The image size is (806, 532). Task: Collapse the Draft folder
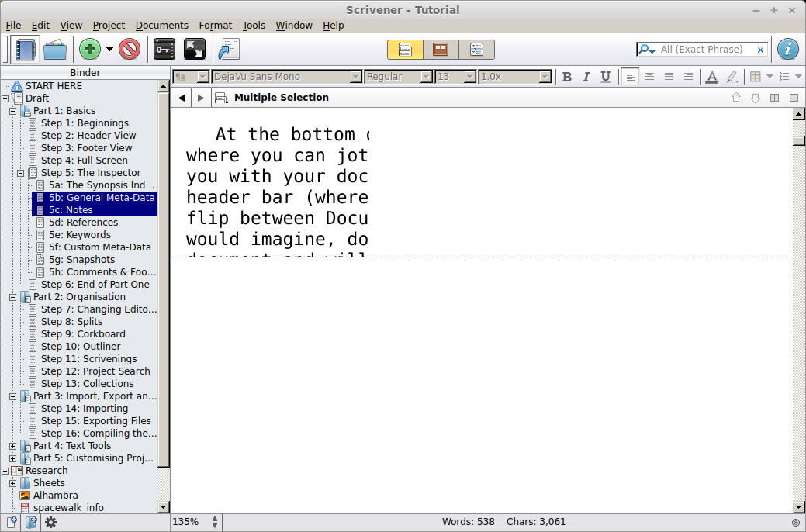5,98
